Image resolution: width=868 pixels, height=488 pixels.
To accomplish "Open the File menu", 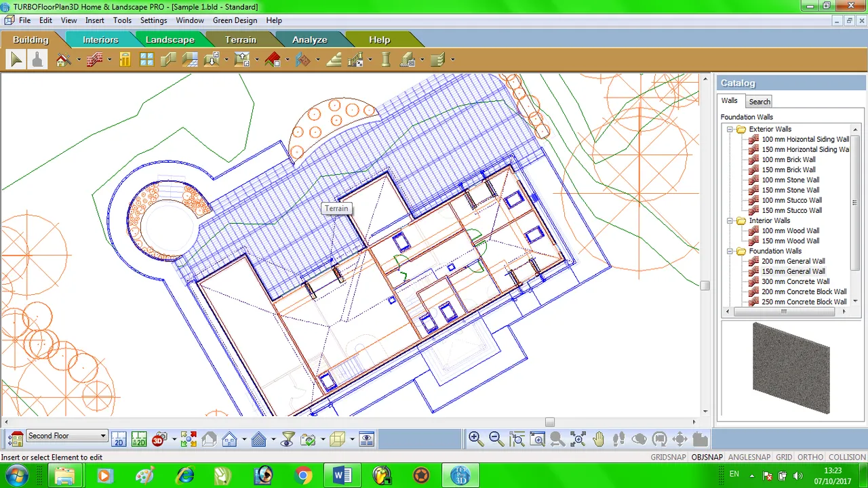I will coord(24,20).
